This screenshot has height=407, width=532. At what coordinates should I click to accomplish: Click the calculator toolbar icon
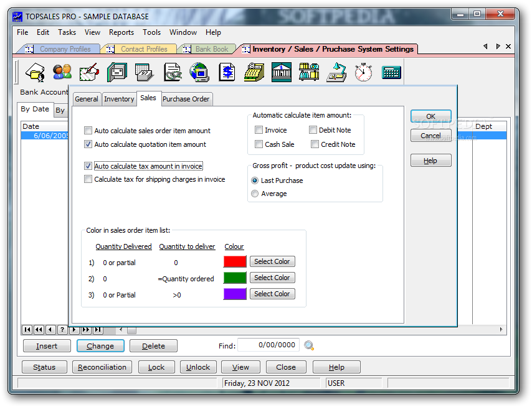pyautogui.click(x=391, y=73)
